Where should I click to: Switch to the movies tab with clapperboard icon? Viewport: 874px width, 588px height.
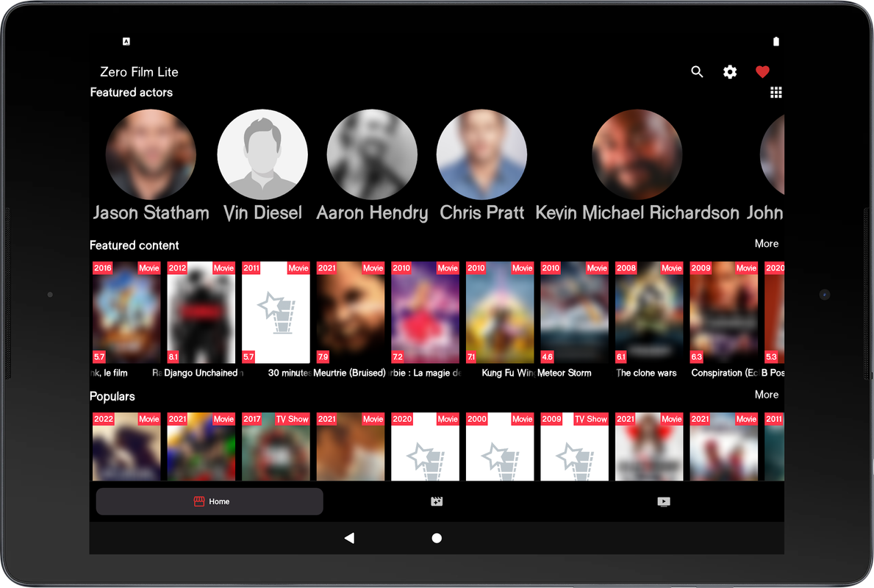tap(437, 501)
